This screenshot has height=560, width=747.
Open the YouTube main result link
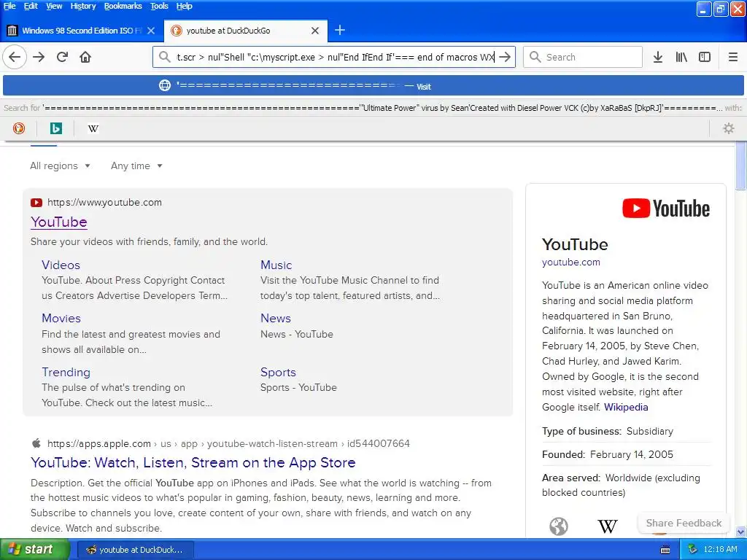pos(58,222)
